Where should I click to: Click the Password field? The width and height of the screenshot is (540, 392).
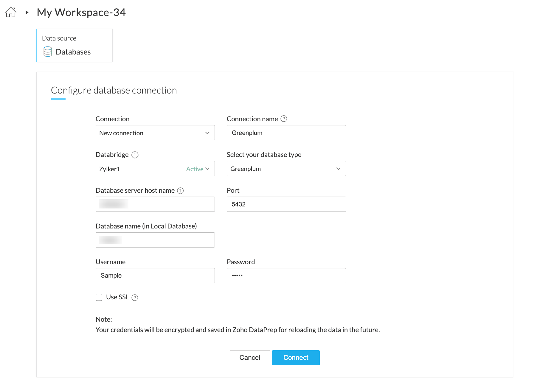tap(286, 276)
